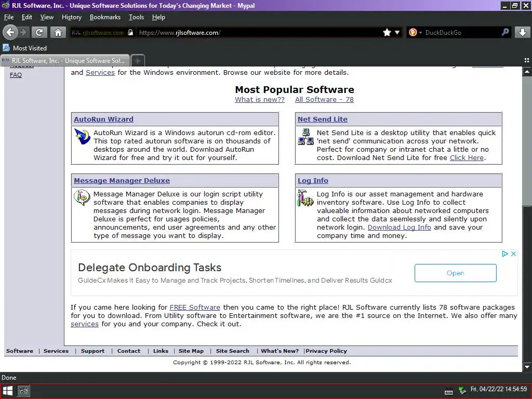Click the AutoRun Wizard wizard-hat icon

pos(82,137)
